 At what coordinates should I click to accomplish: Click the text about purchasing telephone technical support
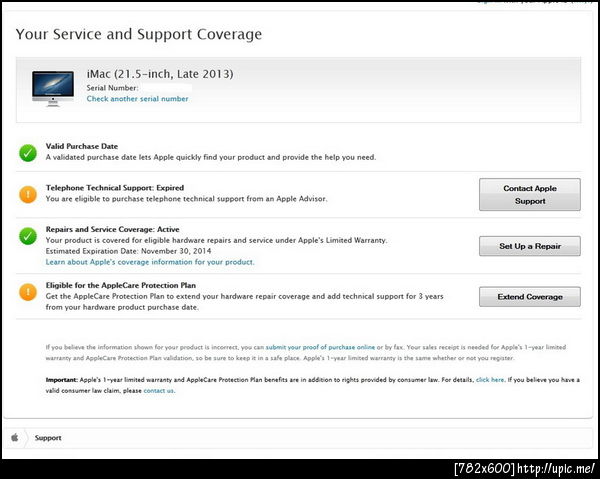(186, 199)
